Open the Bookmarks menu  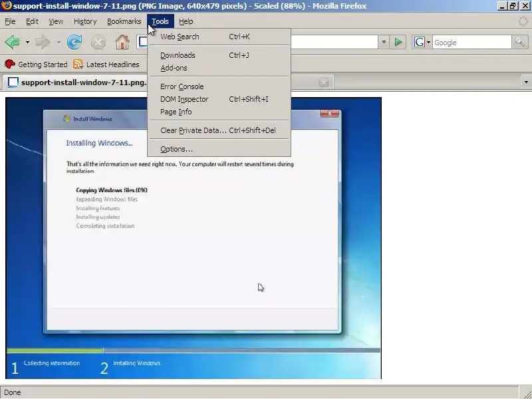click(x=124, y=21)
